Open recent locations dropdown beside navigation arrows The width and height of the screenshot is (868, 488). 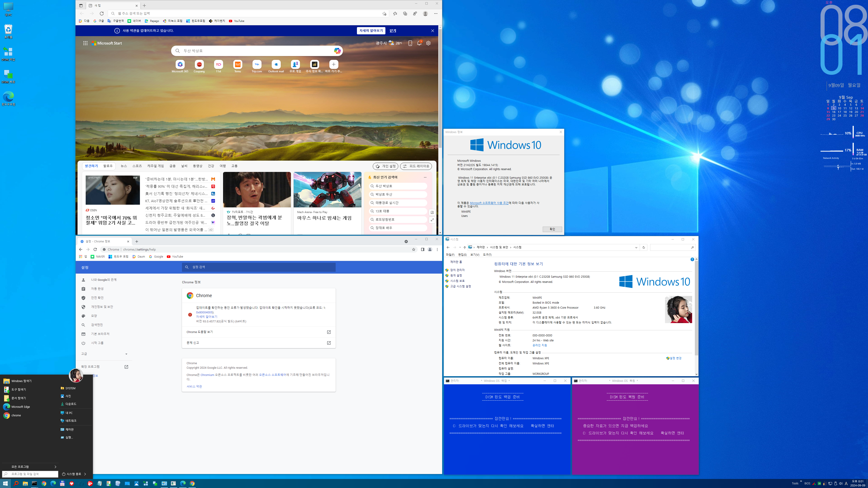pos(460,248)
